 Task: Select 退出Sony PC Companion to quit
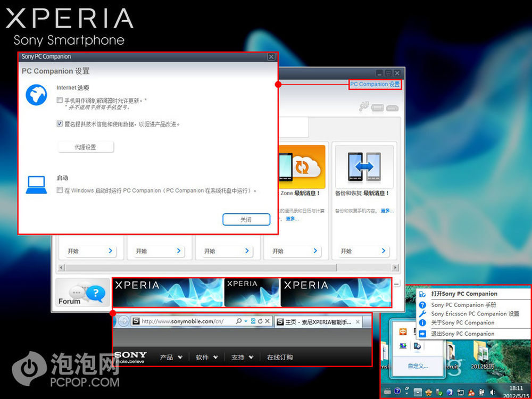click(x=473, y=334)
